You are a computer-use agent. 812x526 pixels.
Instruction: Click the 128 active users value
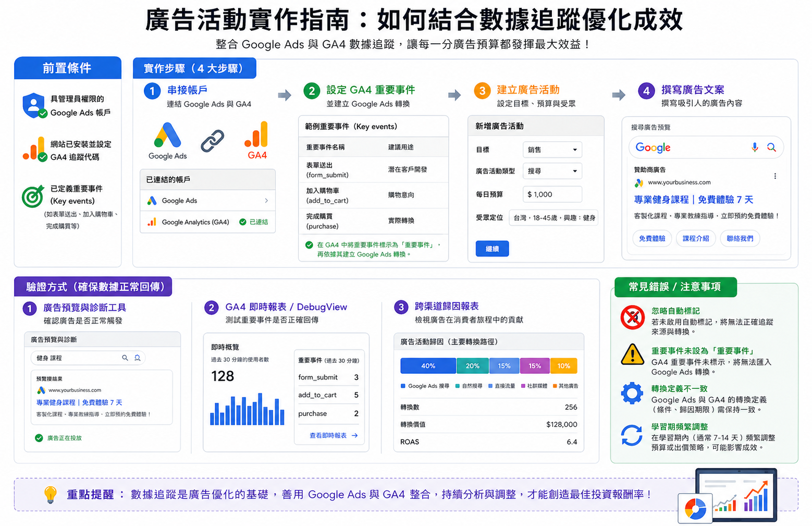pos(223,376)
